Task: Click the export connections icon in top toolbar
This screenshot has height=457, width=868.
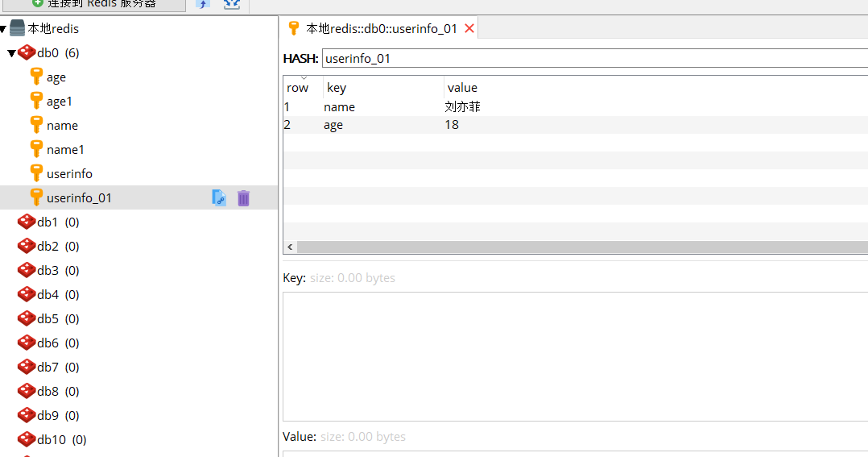Action: pyautogui.click(x=232, y=4)
